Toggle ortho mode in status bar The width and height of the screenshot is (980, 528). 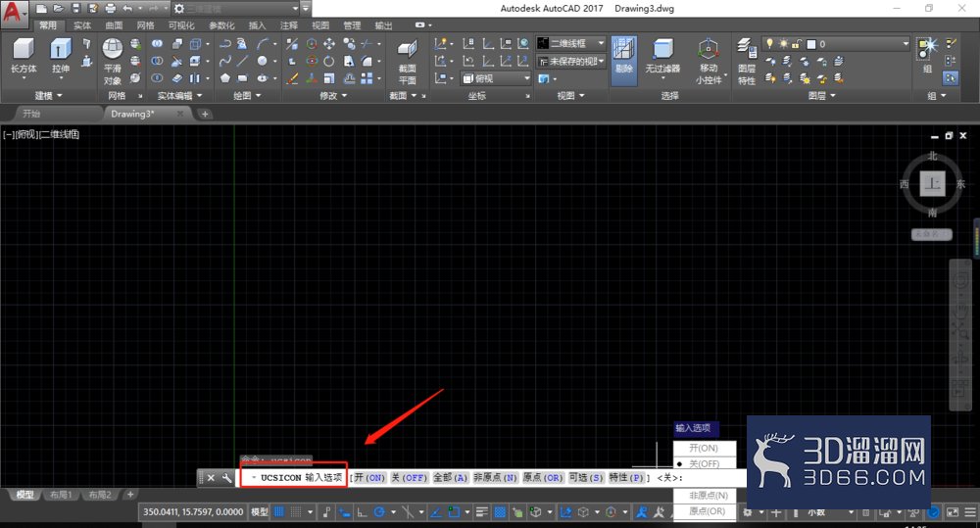[362, 512]
